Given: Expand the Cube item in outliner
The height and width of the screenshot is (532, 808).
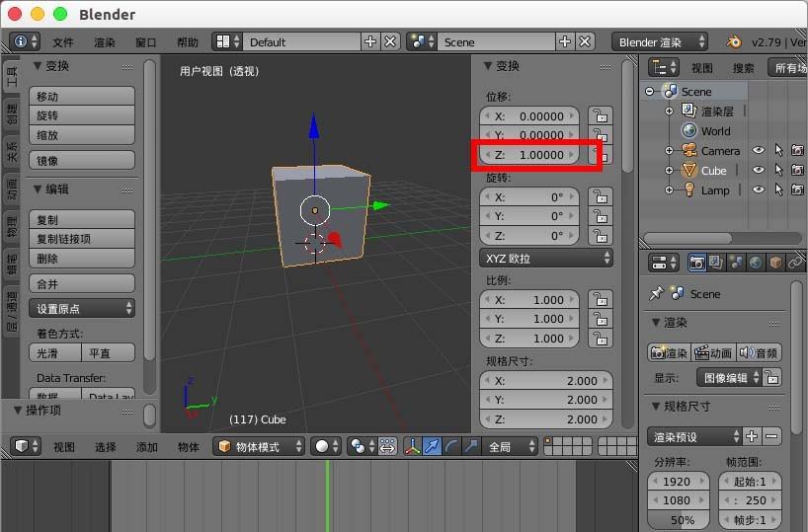Looking at the screenshot, I should [x=669, y=170].
